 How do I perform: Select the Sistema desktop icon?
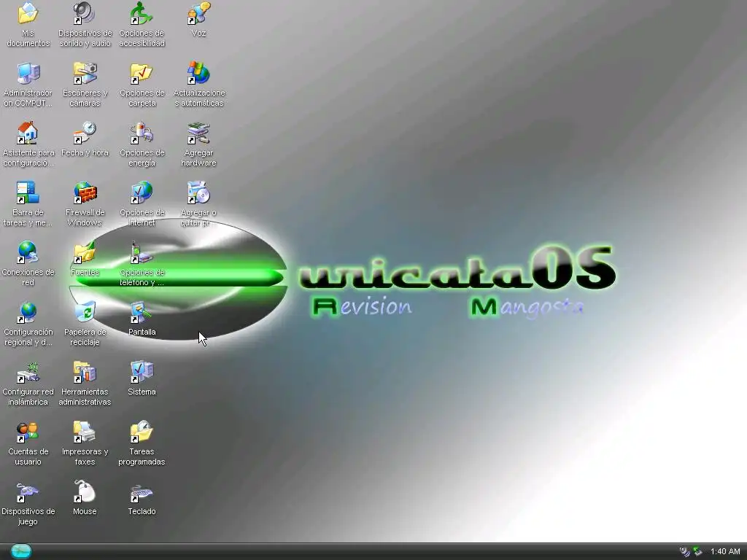coord(142,372)
